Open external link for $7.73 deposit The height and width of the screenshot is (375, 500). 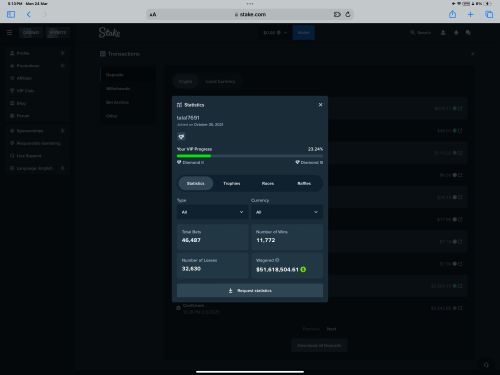(x=460, y=241)
